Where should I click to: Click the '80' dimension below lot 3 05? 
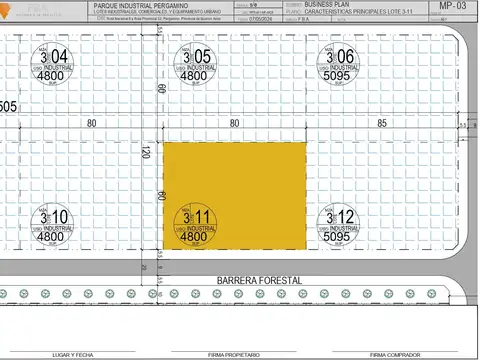click(234, 123)
